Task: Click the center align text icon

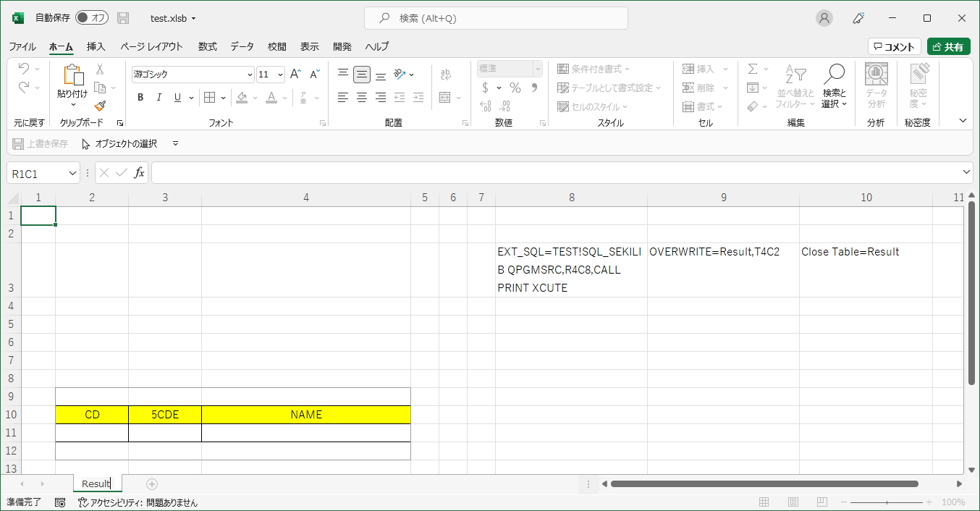Action: pos(362,97)
